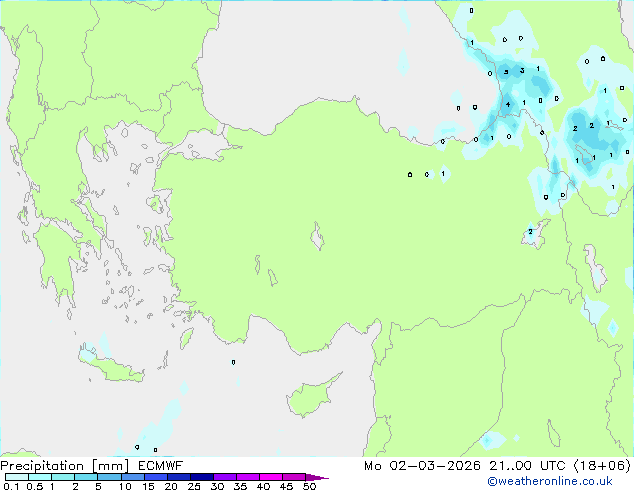This screenshot has width=634, height=490.
Task: Select the magenta swatch between 40 and 45
Action: [x=271, y=477]
